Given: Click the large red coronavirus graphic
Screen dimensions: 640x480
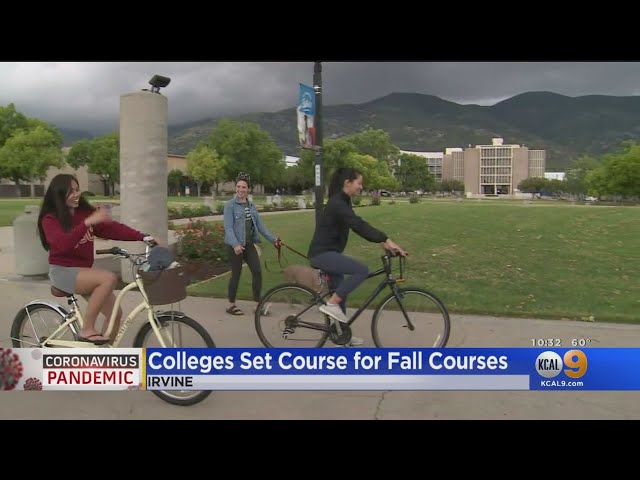Looking at the screenshot, I should coord(10,369).
